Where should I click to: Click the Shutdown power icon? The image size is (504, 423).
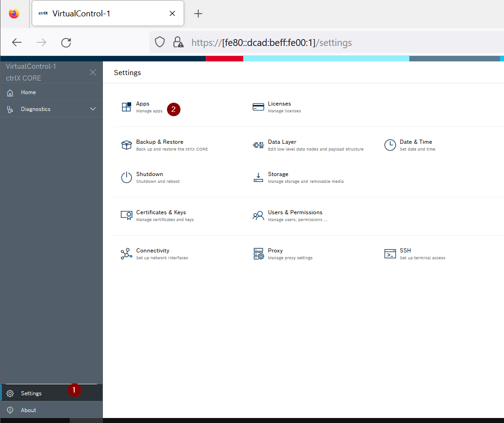pos(126,177)
